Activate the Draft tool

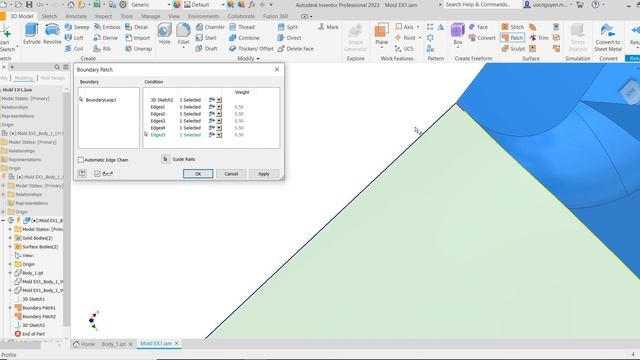(x=207, y=48)
